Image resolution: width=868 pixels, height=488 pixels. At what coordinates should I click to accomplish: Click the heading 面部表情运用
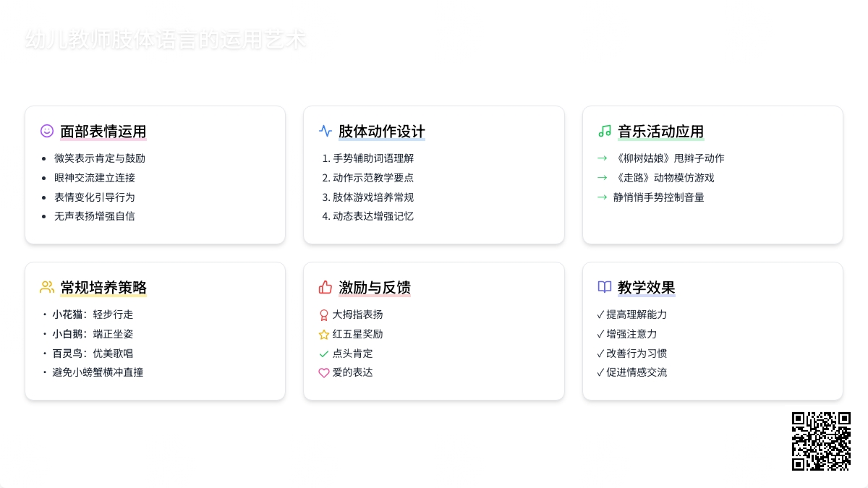103,132
